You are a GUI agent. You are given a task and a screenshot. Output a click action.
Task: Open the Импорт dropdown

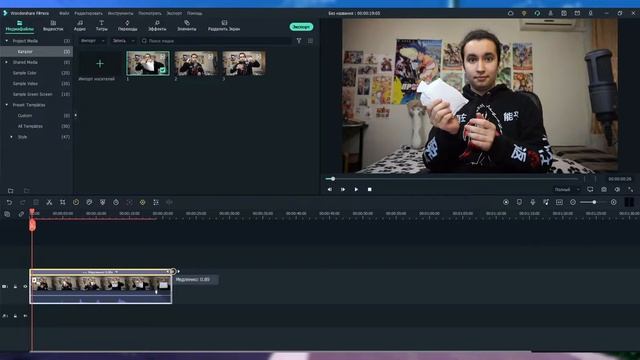click(93, 41)
